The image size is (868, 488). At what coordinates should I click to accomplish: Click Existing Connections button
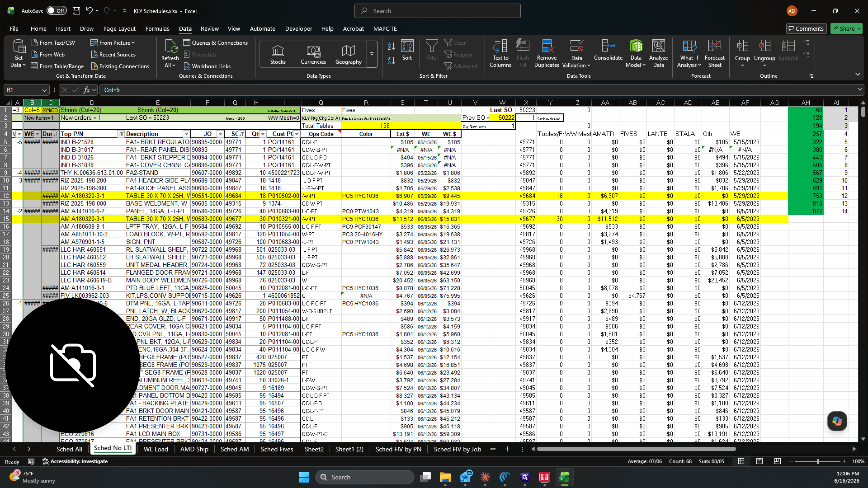[x=120, y=66]
